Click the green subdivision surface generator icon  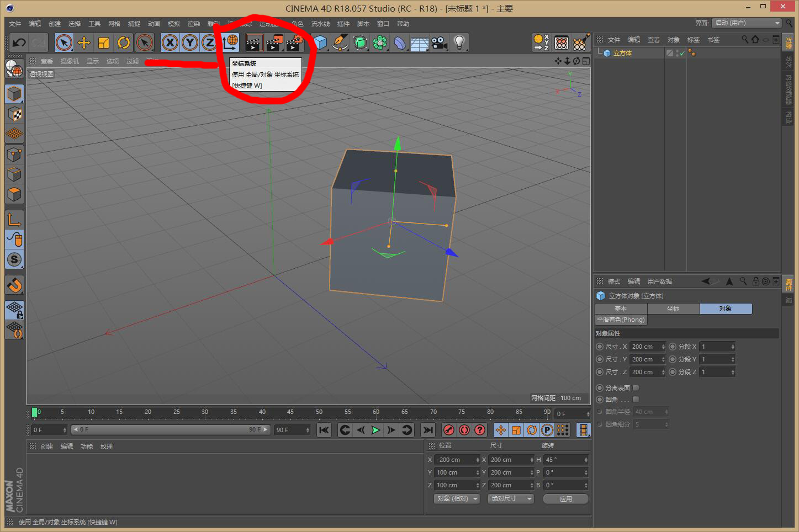[360, 42]
